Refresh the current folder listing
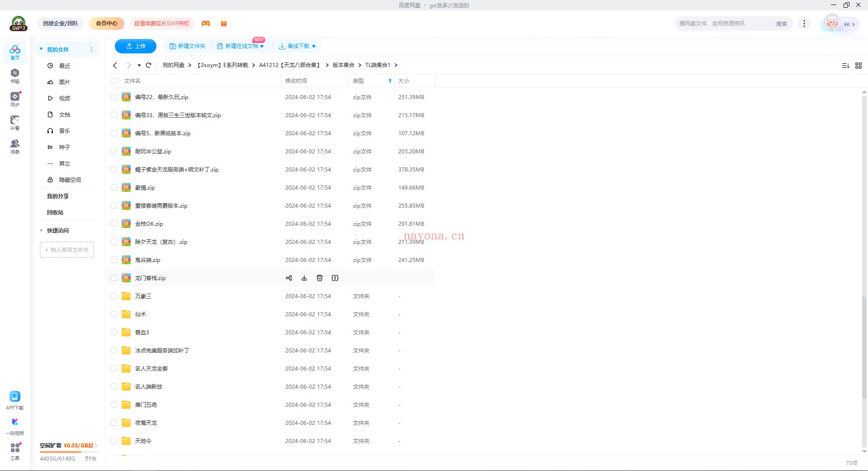Image resolution: width=868 pixels, height=471 pixels. (149, 65)
